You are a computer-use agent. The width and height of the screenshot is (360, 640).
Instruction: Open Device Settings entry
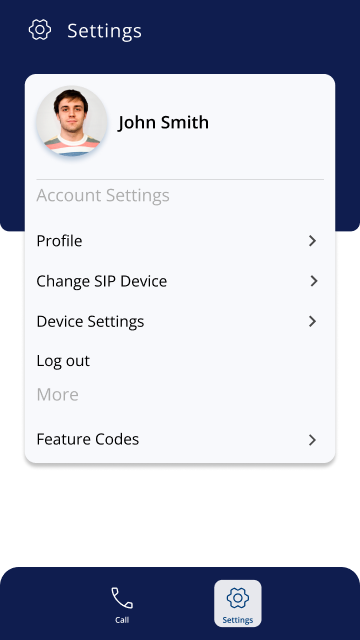coord(180,322)
